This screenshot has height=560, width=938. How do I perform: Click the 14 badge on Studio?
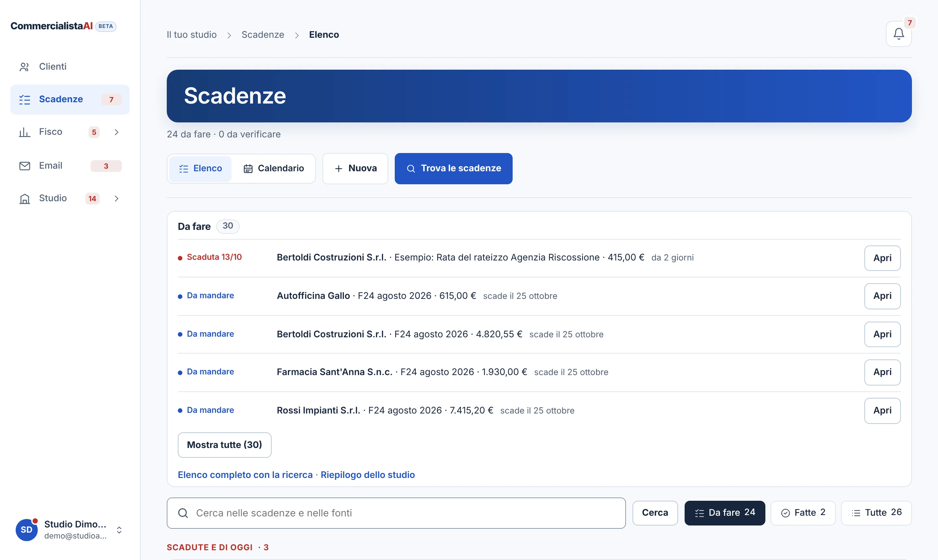coord(92,199)
